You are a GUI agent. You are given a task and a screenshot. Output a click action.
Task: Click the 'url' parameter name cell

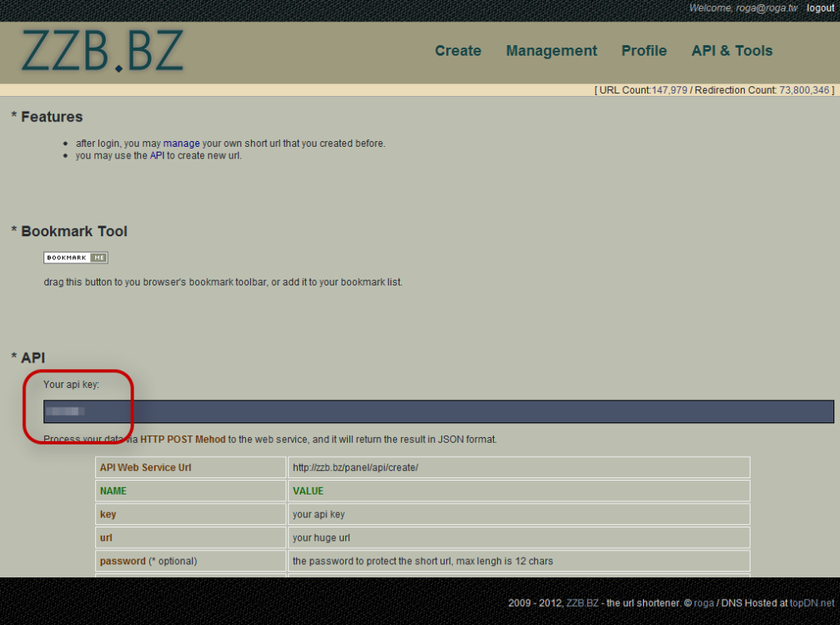(x=190, y=538)
